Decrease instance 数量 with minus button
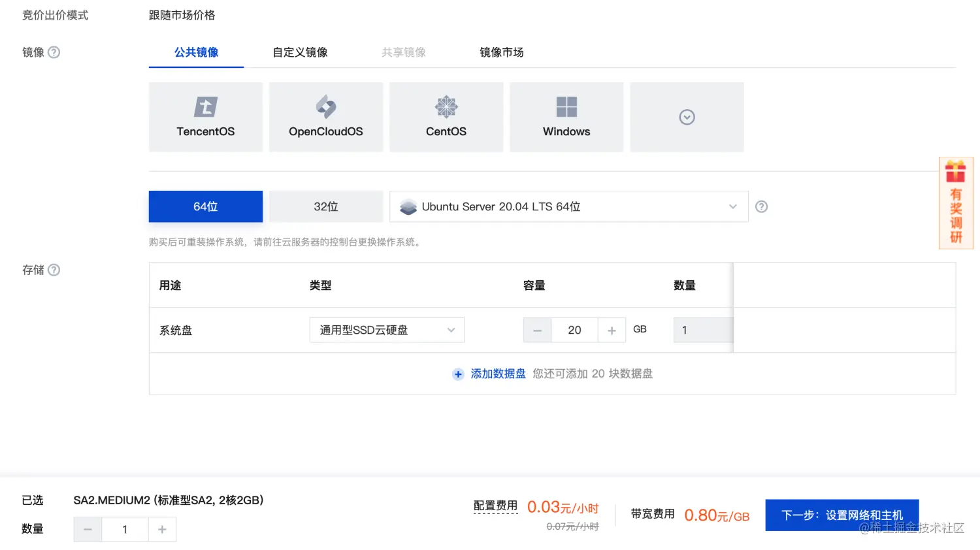The image size is (980, 550). (x=88, y=529)
